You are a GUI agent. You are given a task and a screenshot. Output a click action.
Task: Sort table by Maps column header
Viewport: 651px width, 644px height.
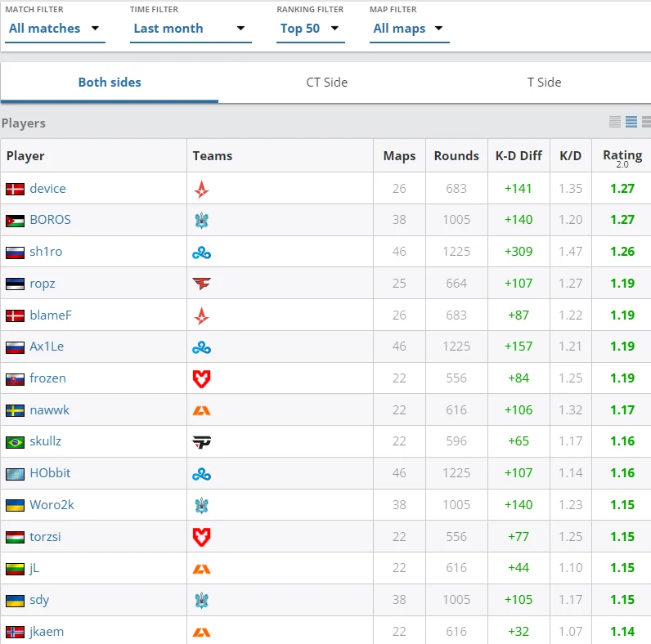tap(399, 156)
